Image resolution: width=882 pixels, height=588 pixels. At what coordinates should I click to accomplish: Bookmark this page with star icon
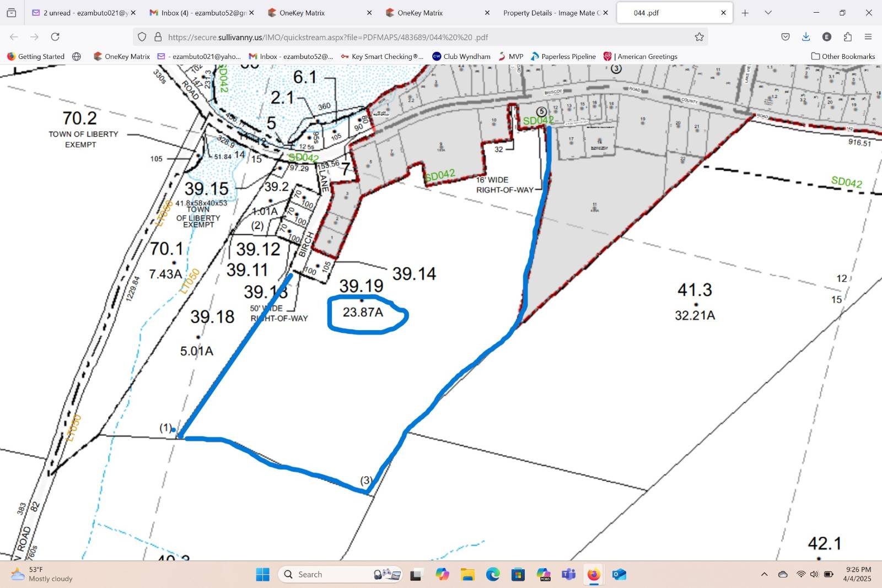[699, 37]
